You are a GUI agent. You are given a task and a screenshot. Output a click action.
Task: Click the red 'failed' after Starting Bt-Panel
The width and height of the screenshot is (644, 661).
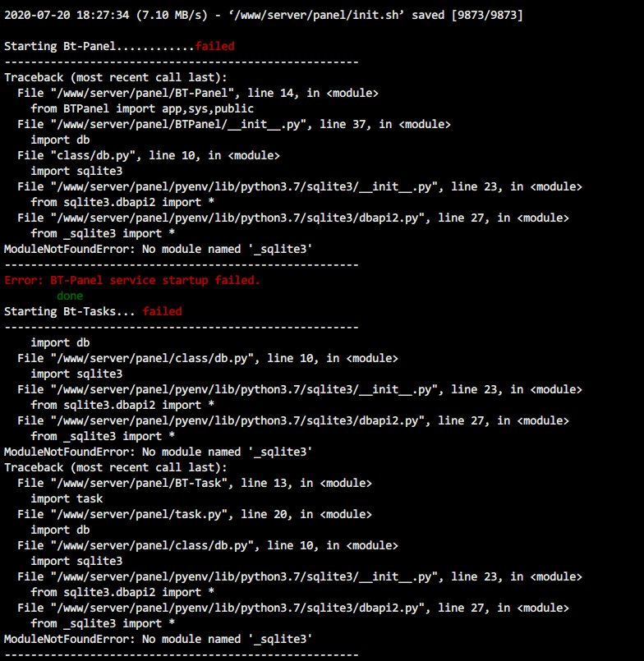214,46
